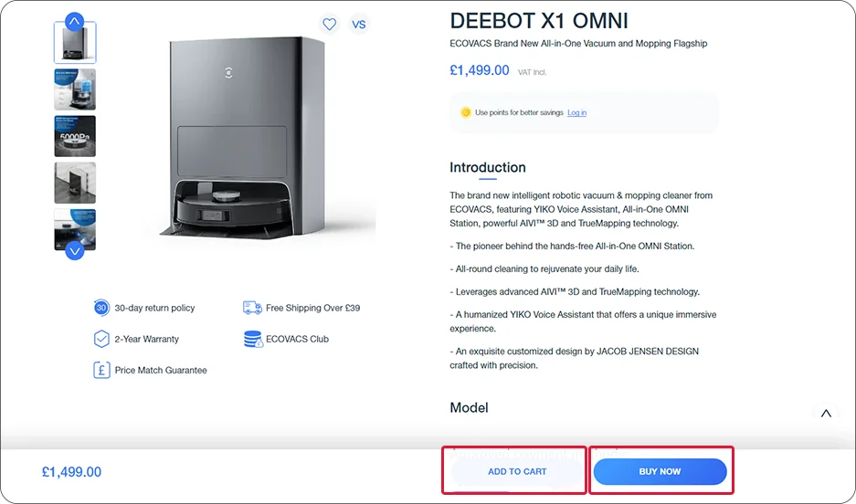Click the points coin icon beside savings text

[x=465, y=112]
